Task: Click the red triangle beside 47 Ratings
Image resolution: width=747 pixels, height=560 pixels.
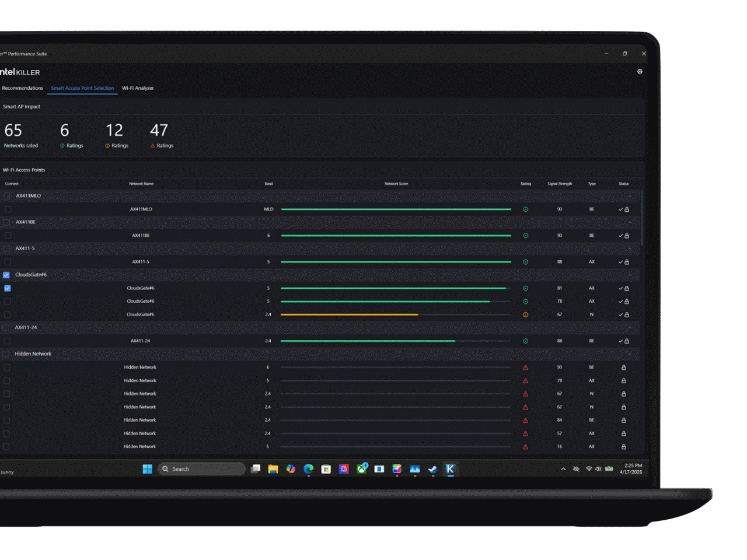Action: click(x=153, y=146)
